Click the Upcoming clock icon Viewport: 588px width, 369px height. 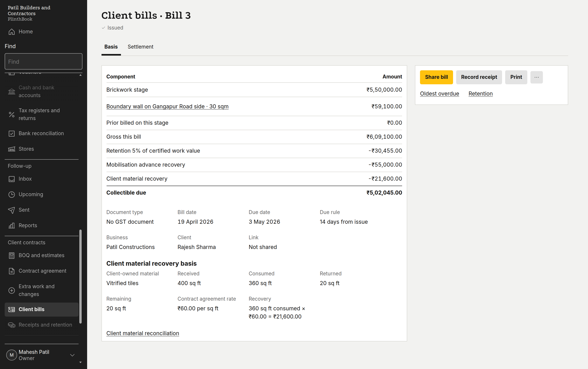11,194
